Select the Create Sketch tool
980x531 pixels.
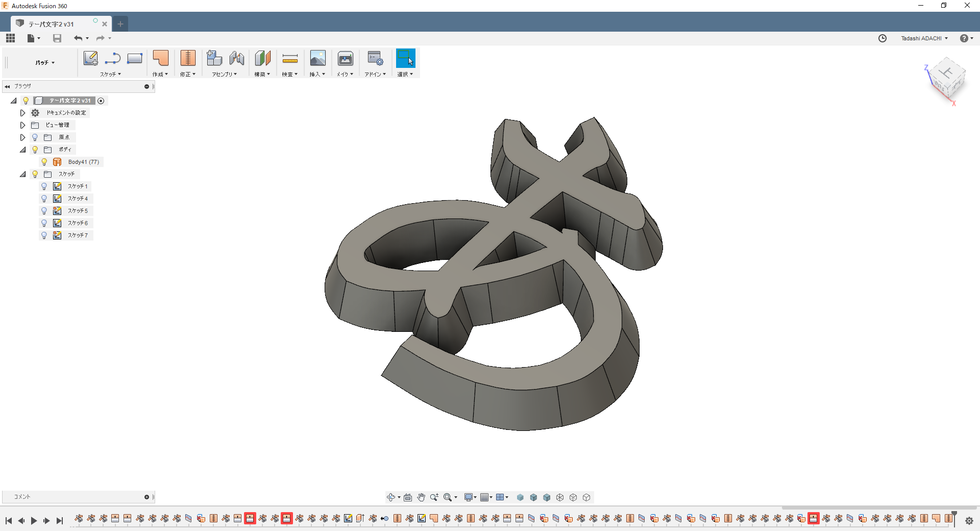(x=91, y=58)
